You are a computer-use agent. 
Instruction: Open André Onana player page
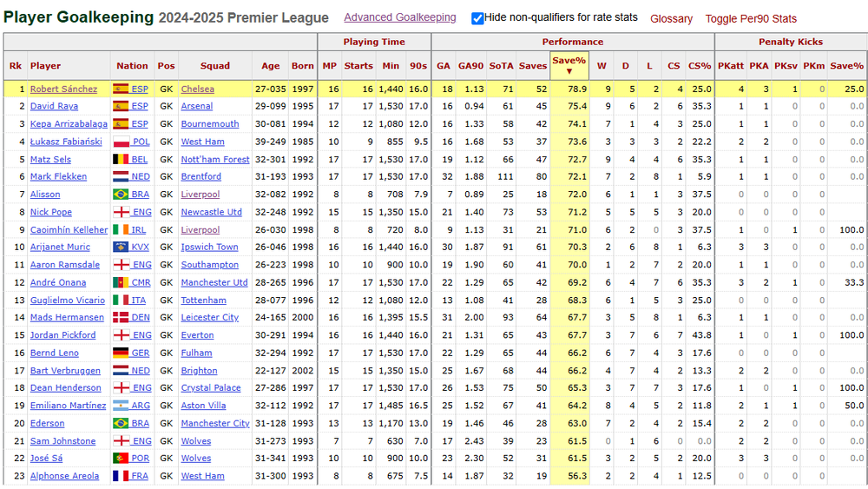(x=57, y=282)
